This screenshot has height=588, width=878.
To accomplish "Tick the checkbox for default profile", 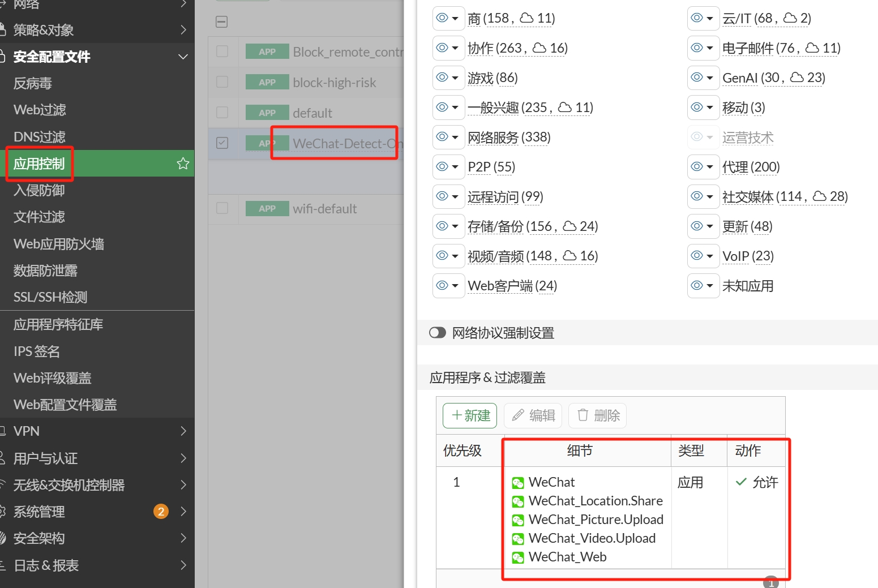I will tap(222, 113).
